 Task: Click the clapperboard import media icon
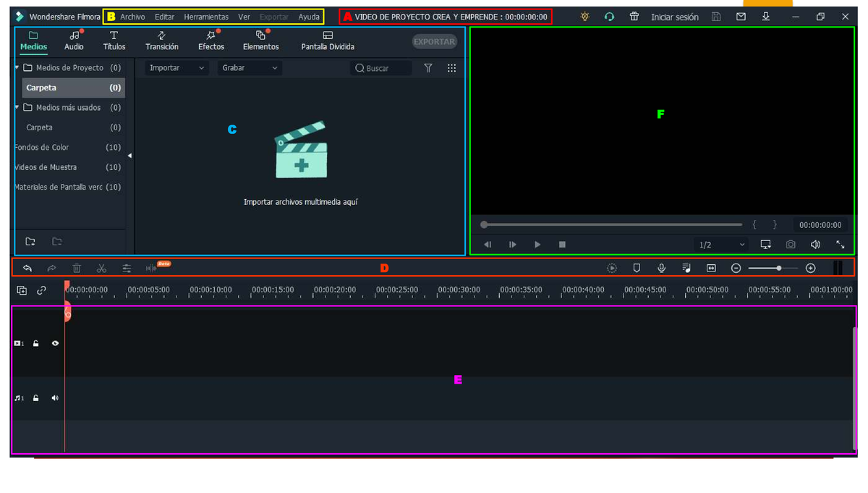coord(301,151)
